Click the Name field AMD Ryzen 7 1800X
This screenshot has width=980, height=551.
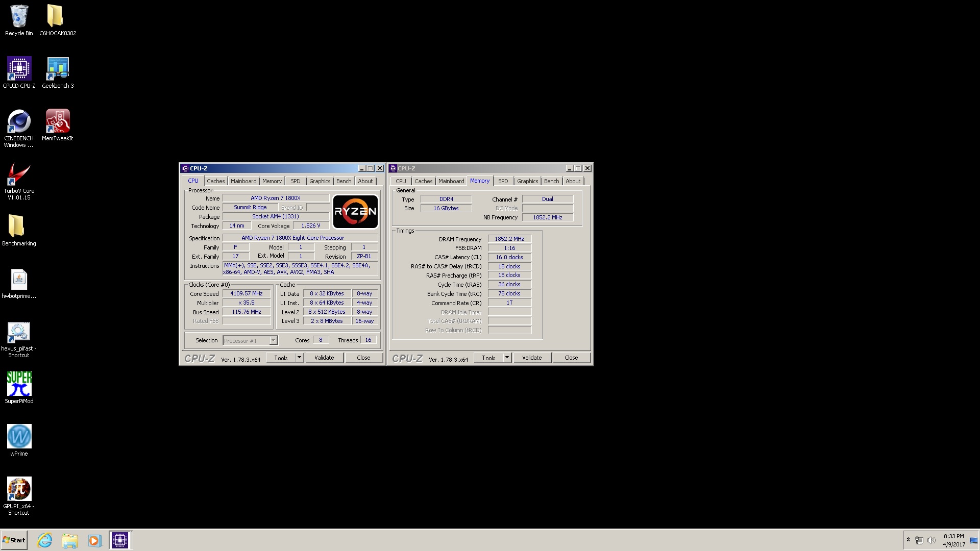click(276, 198)
